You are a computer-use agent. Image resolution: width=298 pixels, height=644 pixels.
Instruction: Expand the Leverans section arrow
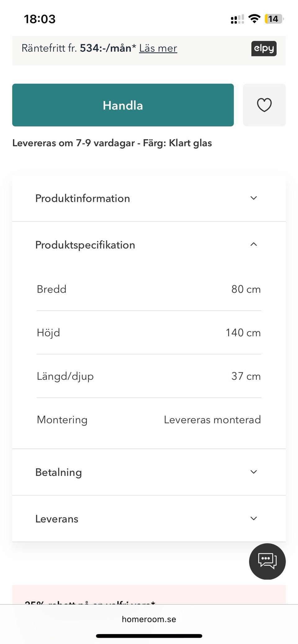tap(254, 518)
